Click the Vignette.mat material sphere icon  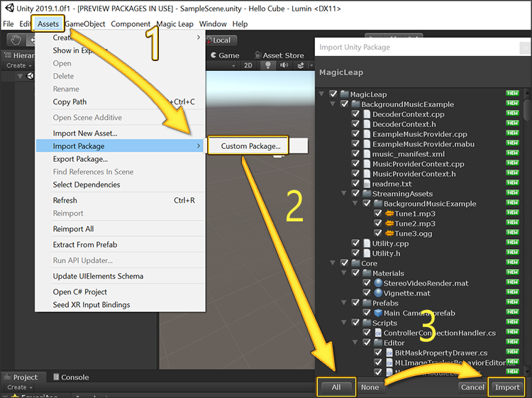[x=378, y=293]
